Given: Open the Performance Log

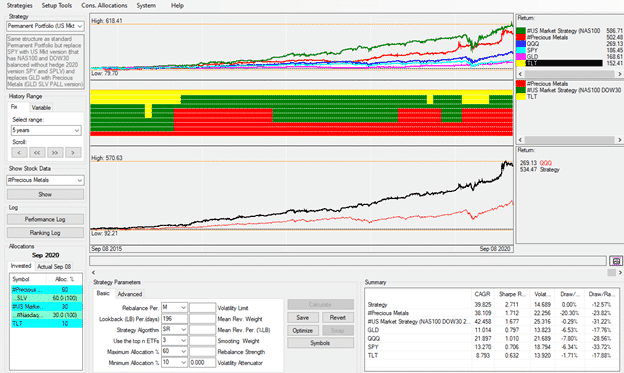Looking at the screenshot, I should [x=45, y=219].
